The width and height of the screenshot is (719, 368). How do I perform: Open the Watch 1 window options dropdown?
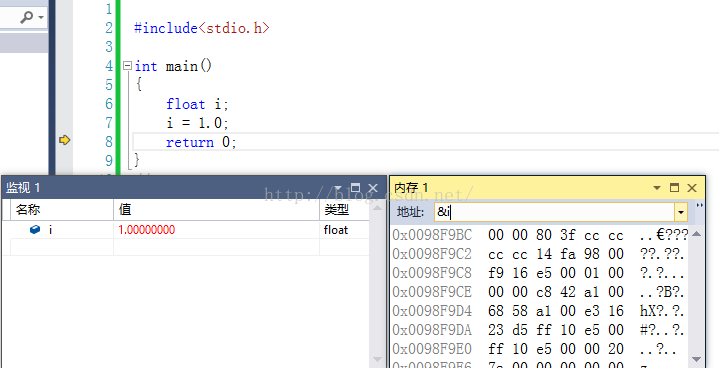[338, 188]
